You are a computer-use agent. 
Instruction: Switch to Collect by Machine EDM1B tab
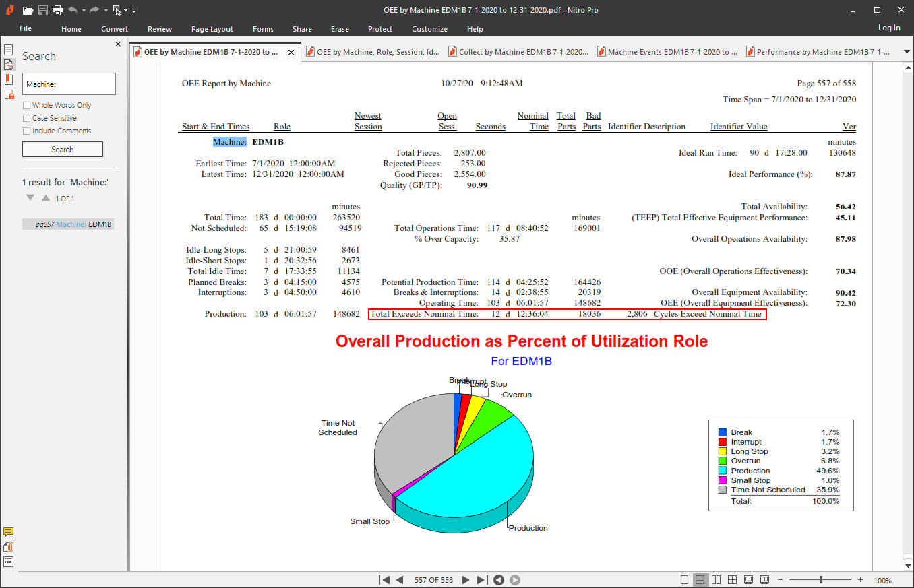point(519,52)
